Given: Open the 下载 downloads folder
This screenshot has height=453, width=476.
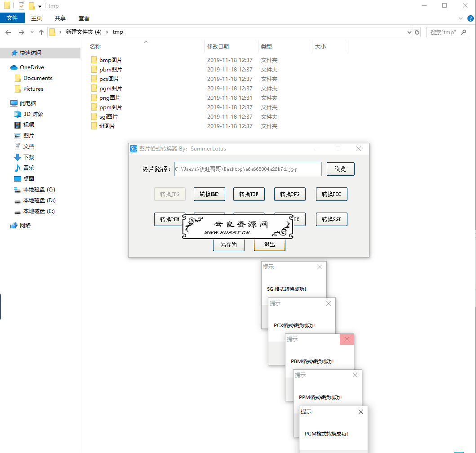Looking at the screenshot, I should 28,157.
